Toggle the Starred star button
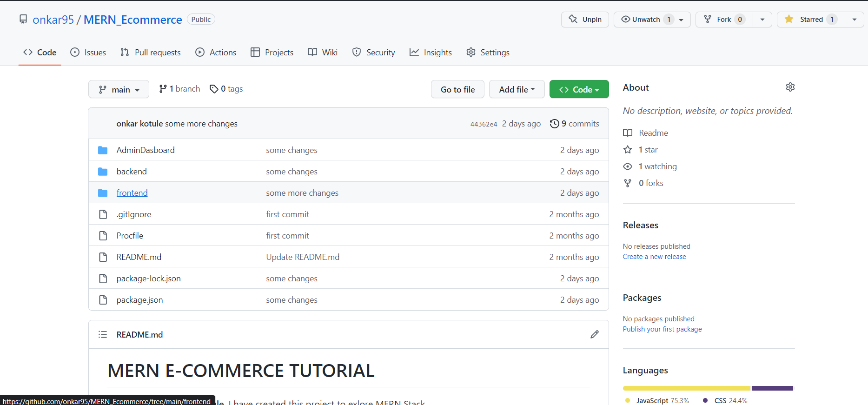 pos(811,20)
